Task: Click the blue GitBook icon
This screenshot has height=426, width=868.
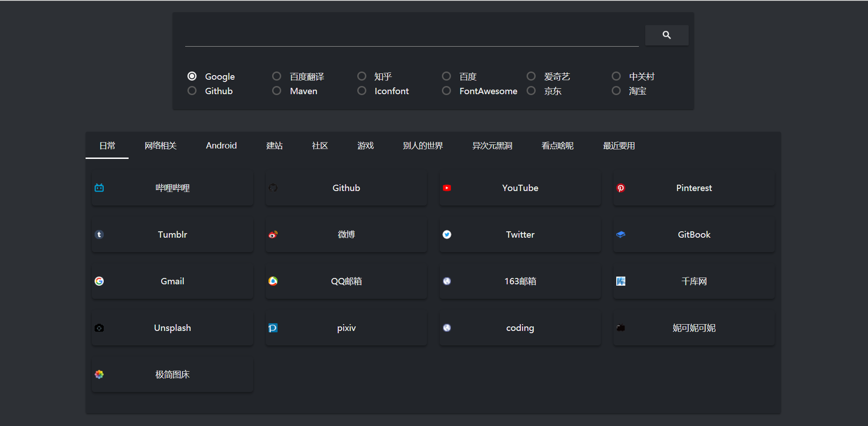Action: coord(621,235)
